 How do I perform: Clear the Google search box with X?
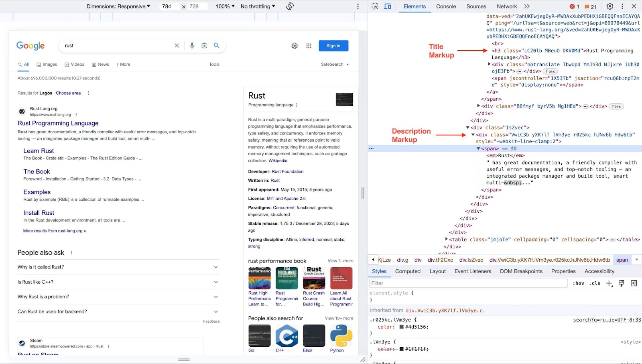click(x=177, y=46)
